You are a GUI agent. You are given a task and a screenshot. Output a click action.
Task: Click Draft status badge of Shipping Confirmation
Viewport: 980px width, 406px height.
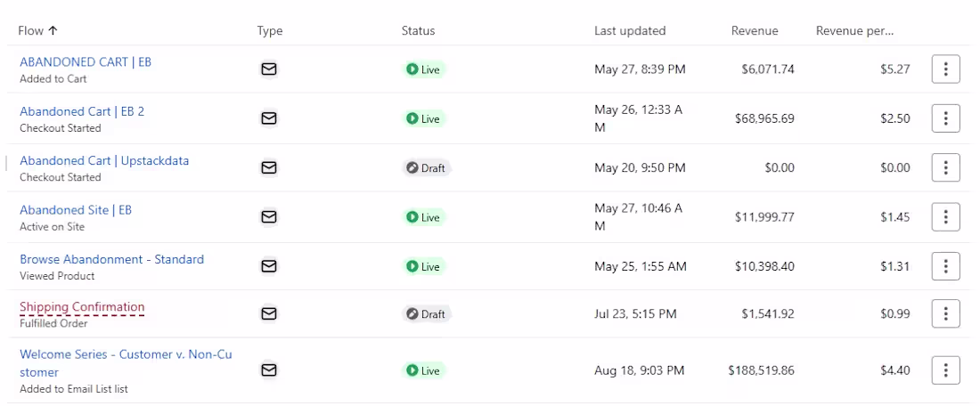pyautogui.click(x=426, y=314)
